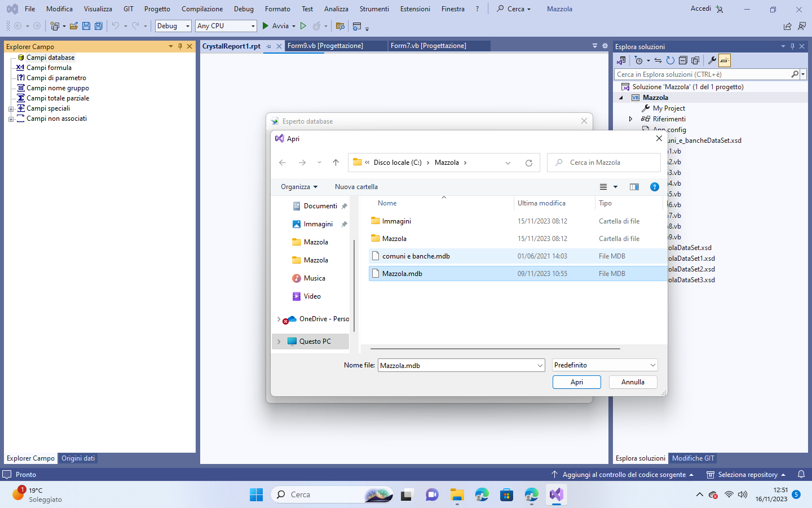812x508 pixels.
Task: Start without debugging using the outlined play icon
Action: [x=303, y=26]
